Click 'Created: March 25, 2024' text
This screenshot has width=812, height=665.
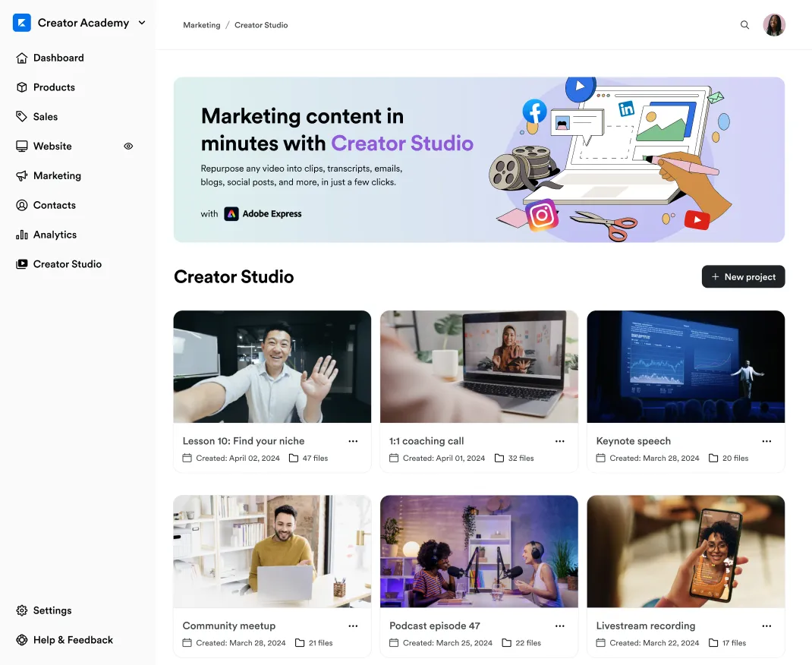(x=448, y=643)
